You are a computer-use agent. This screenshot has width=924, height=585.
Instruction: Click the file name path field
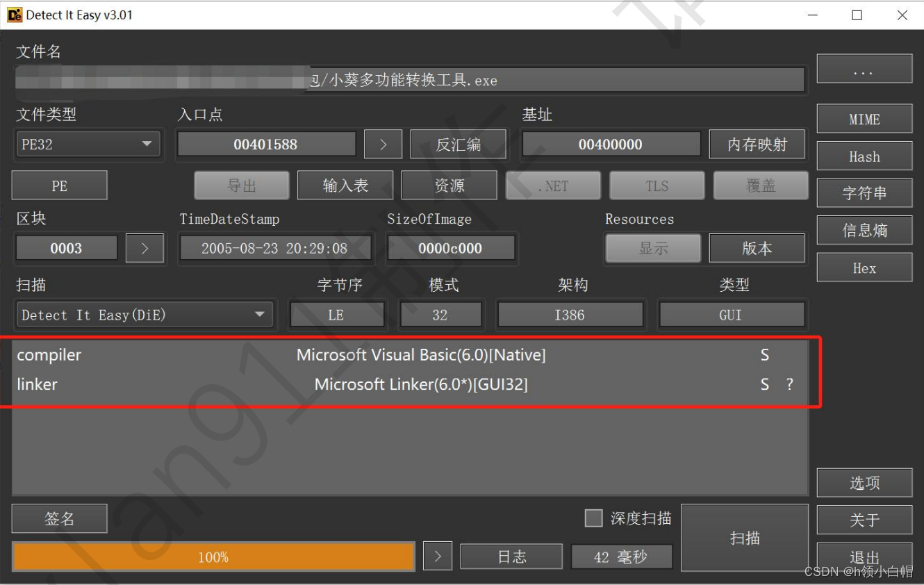tap(410, 80)
